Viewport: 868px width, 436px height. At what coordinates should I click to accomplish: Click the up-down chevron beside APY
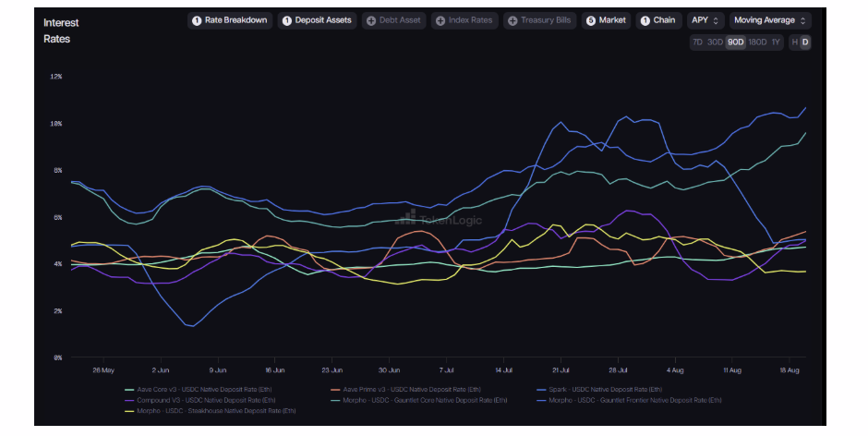pos(716,21)
